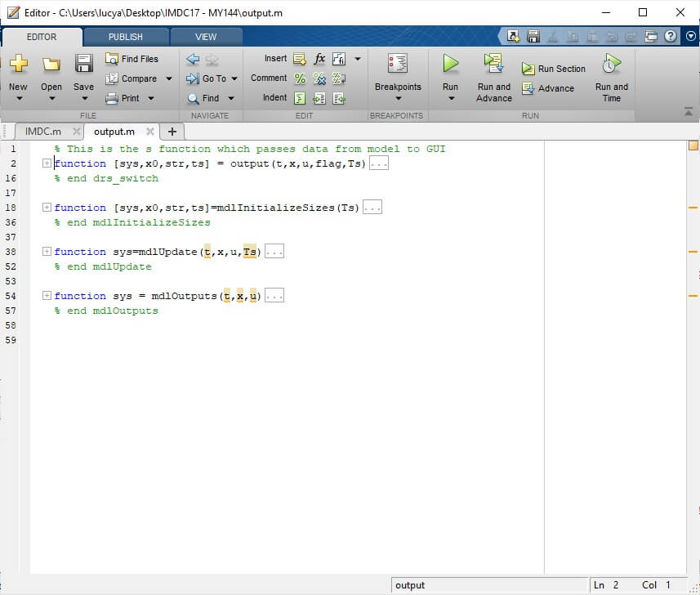The width and height of the screenshot is (700, 595).
Task: Open Breakpoints dropdown arrow
Action: 399,98
